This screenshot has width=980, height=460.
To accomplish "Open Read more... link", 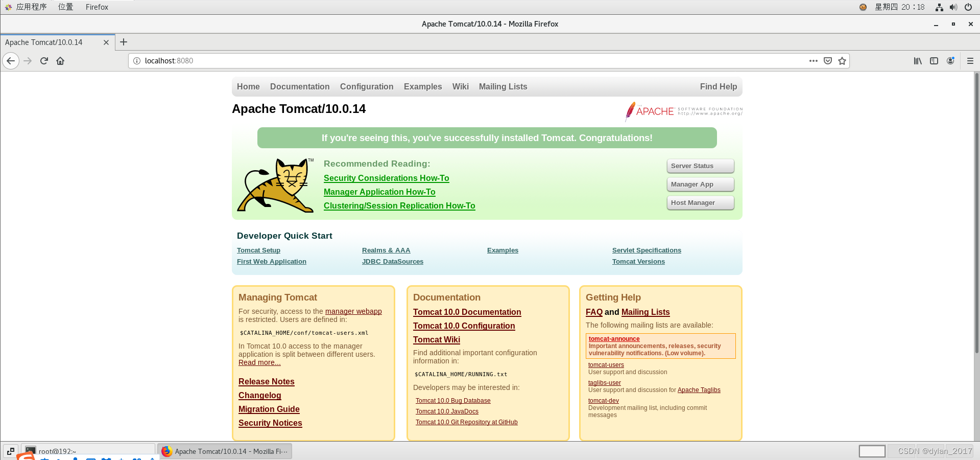I will coord(259,362).
